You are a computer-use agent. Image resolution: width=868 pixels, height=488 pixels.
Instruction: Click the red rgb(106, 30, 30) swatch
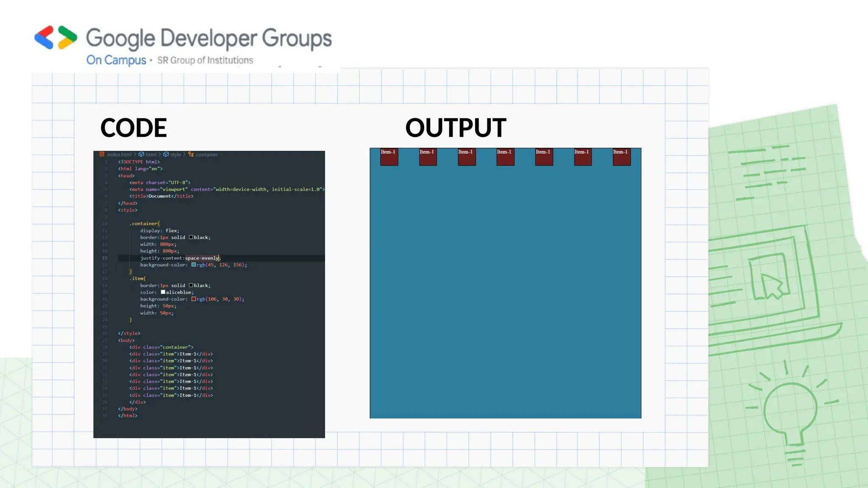194,299
